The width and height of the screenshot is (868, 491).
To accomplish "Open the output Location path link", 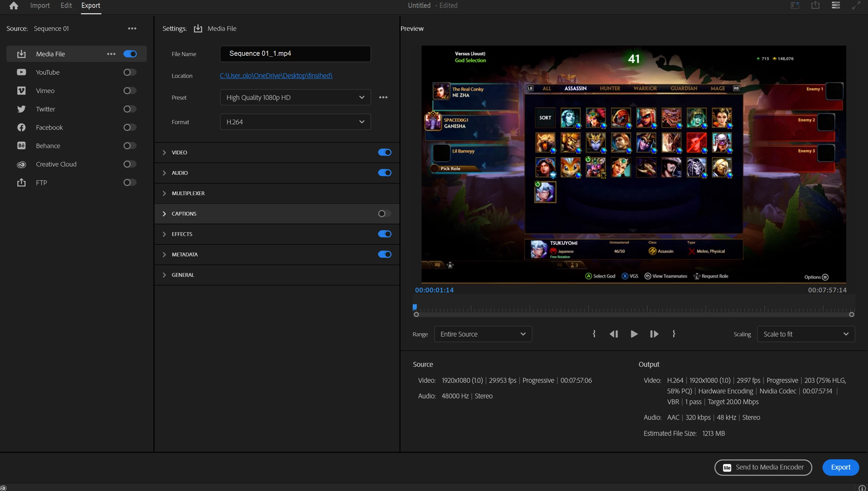I will click(x=276, y=75).
